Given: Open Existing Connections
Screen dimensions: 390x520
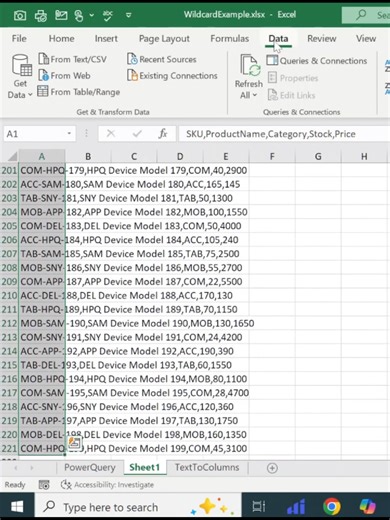Looking at the screenshot, I should [x=172, y=76].
